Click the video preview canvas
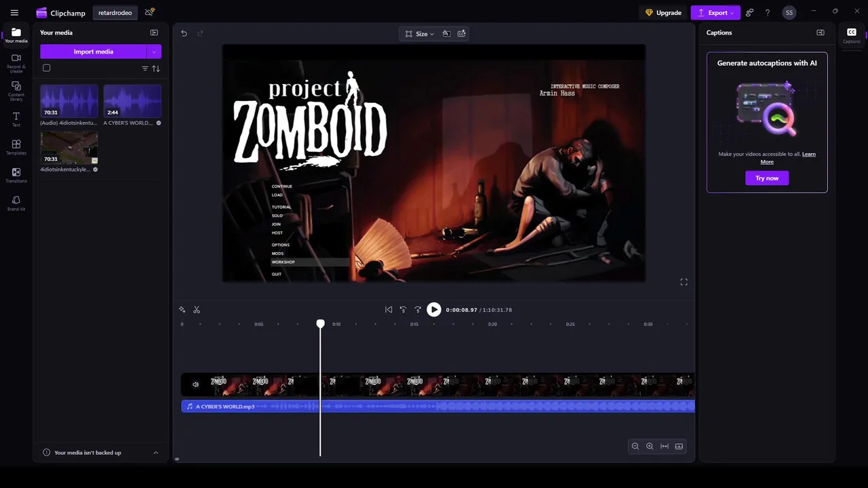This screenshot has height=488, width=868. (434, 163)
